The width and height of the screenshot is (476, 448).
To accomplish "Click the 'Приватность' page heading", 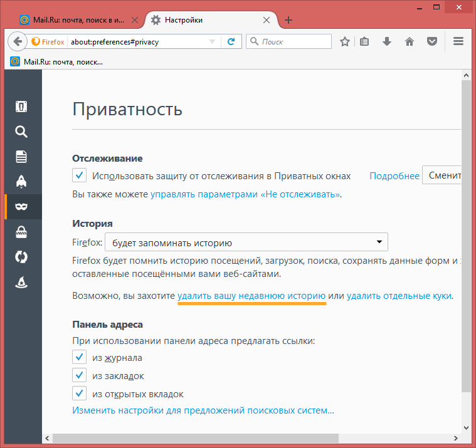I will [x=127, y=110].
